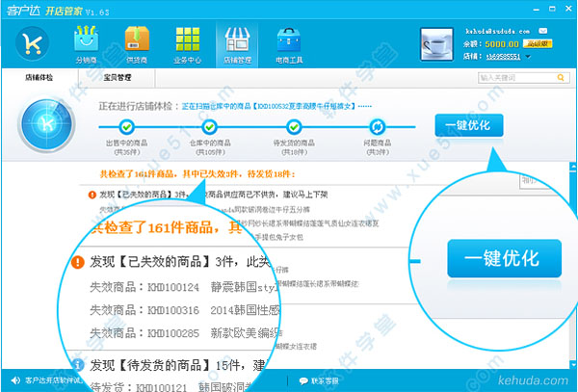Switch to the 店铺体检 tab

point(38,78)
